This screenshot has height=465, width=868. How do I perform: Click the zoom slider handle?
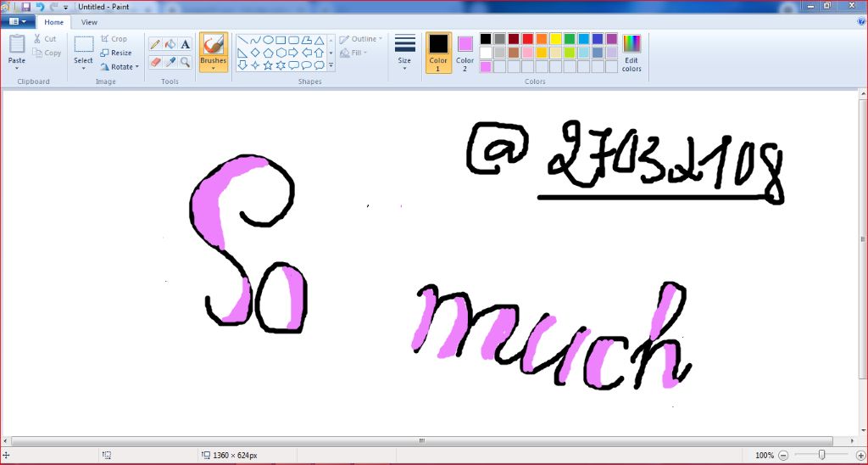[x=821, y=455]
